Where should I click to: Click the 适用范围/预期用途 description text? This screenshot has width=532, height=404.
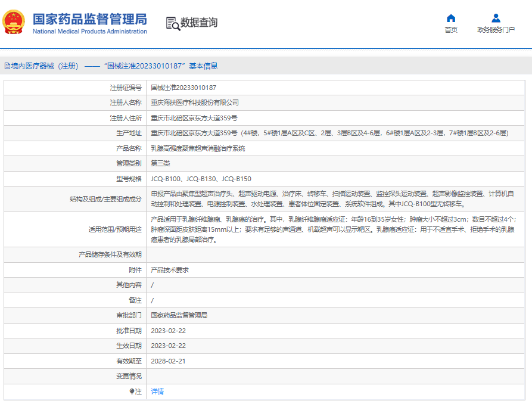point(333,229)
